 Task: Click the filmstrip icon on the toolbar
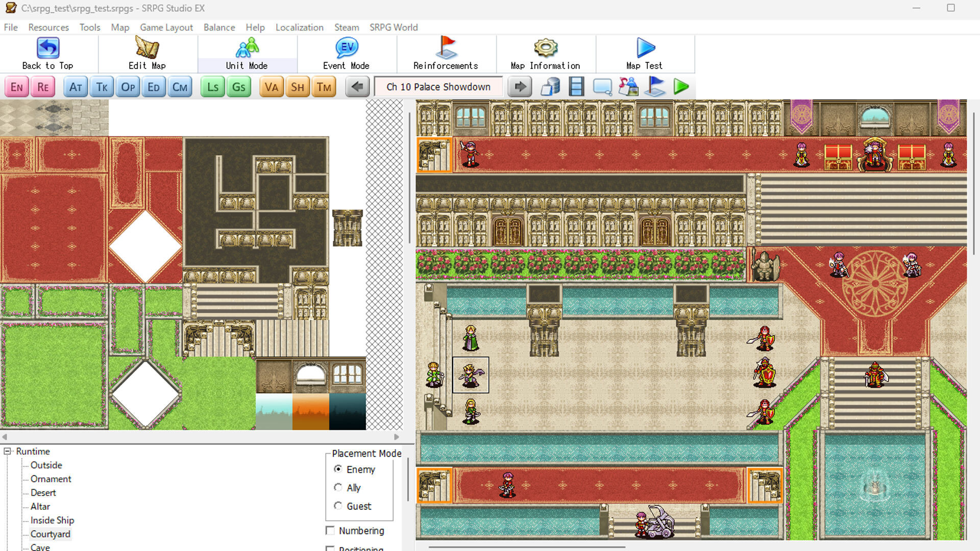pyautogui.click(x=577, y=86)
